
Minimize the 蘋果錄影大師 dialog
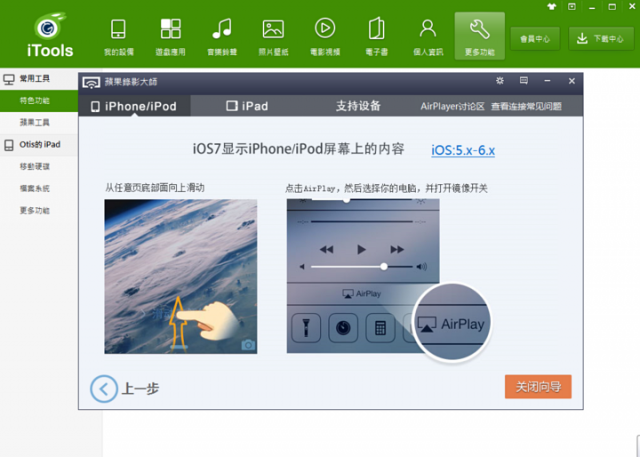pos(547,81)
